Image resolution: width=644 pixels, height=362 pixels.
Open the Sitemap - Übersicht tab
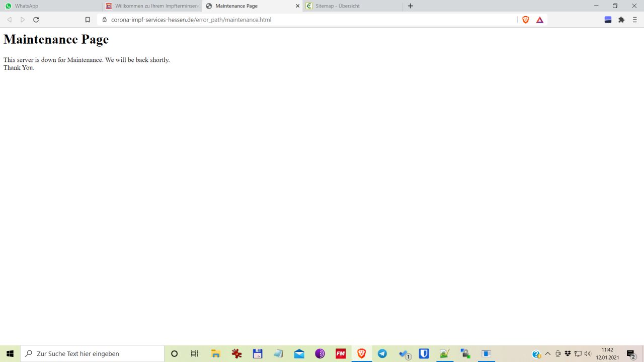[x=352, y=6]
